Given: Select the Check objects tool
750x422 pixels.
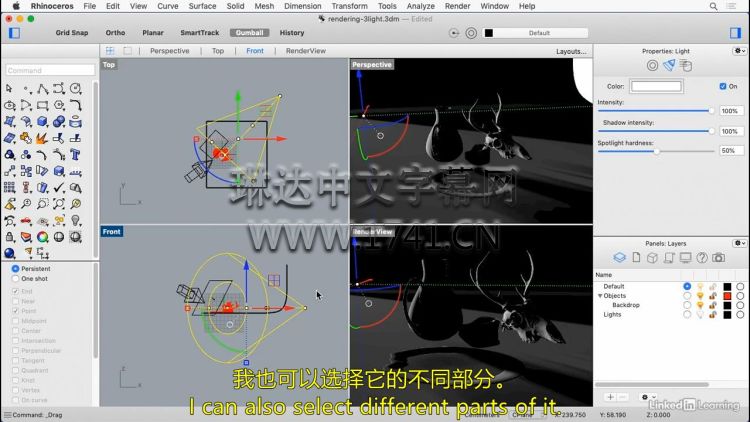Looking at the screenshot, I should pos(59,188).
